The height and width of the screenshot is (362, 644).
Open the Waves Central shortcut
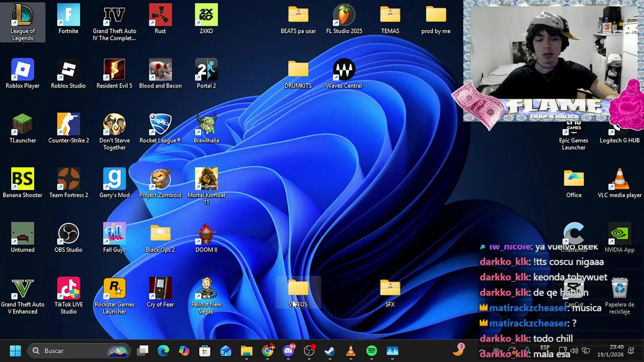pyautogui.click(x=344, y=74)
